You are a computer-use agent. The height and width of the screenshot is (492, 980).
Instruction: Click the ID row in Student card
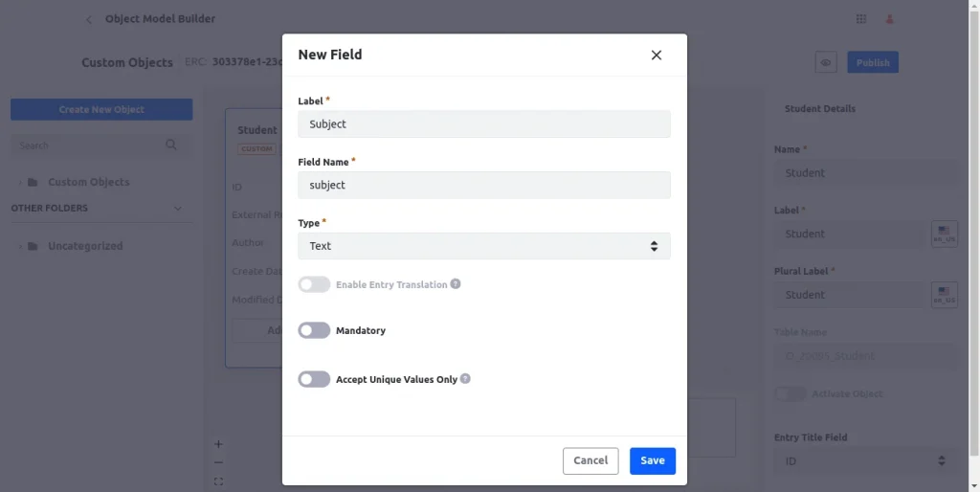[237, 187]
